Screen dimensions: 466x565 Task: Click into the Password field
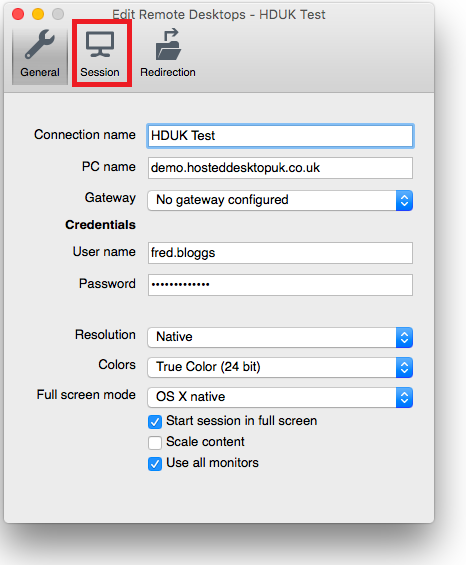(280, 285)
